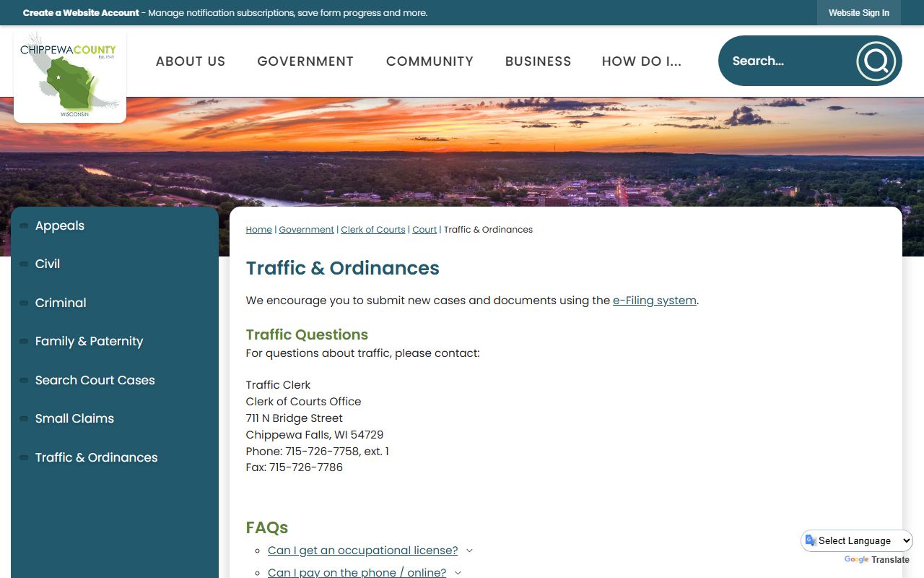Click the Court breadcrumb link
Image resolution: width=924 pixels, height=578 pixels.
pyautogui.click(x=424, y=230)
